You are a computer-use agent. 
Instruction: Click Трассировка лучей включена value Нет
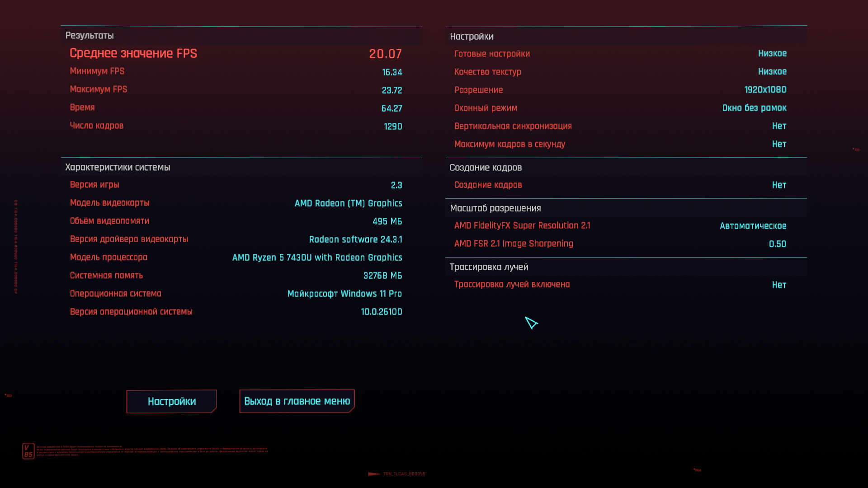click(x=778, y=285)
